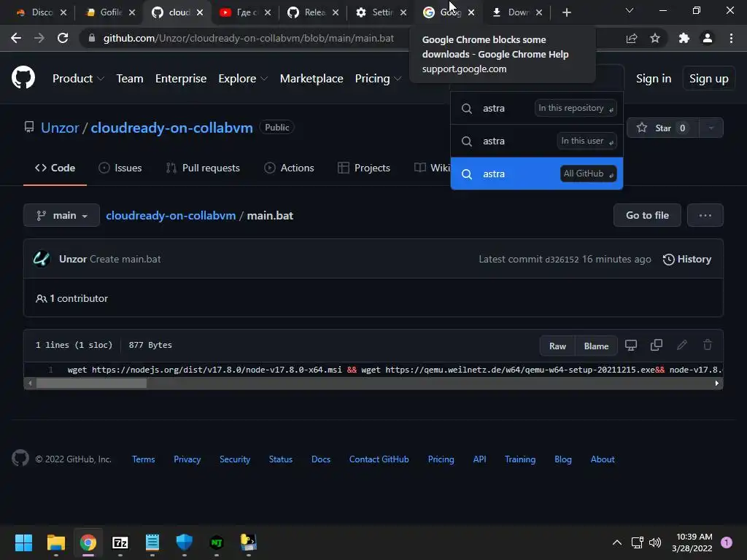Click the address bar URL
This screenshot has height=560, width=747.
coord(248,38)
